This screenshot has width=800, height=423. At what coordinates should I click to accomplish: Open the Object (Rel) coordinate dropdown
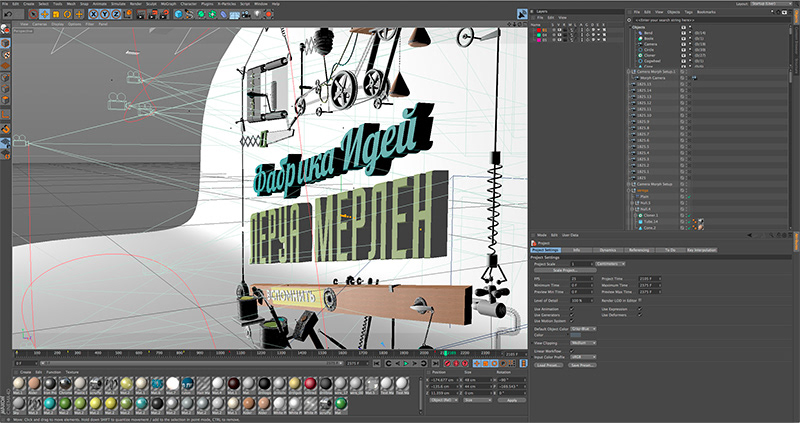click(x=443, y=400)
